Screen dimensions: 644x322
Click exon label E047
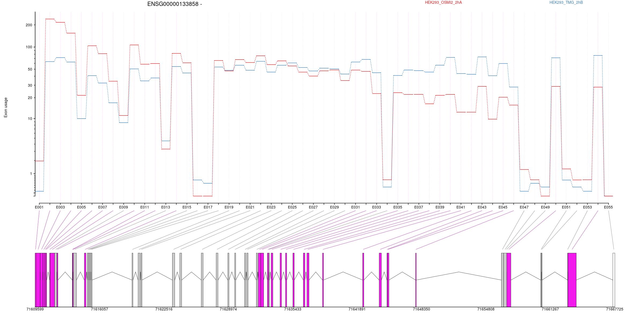click(x=524, y=207)
